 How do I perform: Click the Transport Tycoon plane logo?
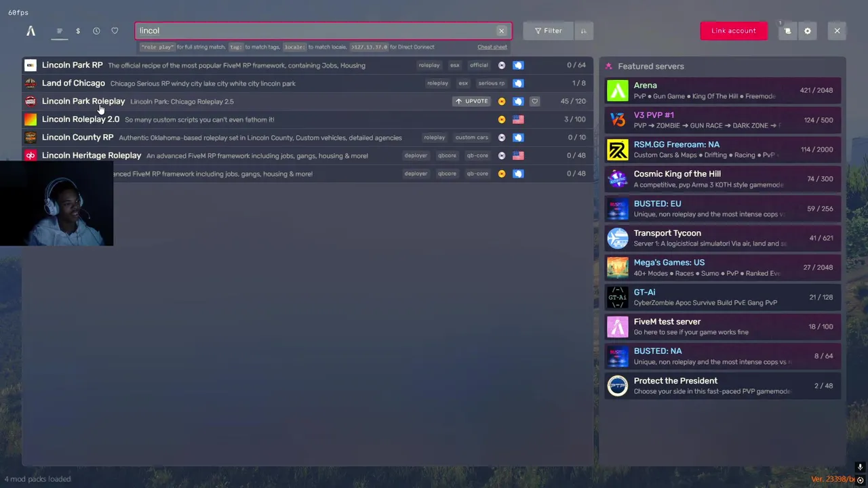click(618, 238)
